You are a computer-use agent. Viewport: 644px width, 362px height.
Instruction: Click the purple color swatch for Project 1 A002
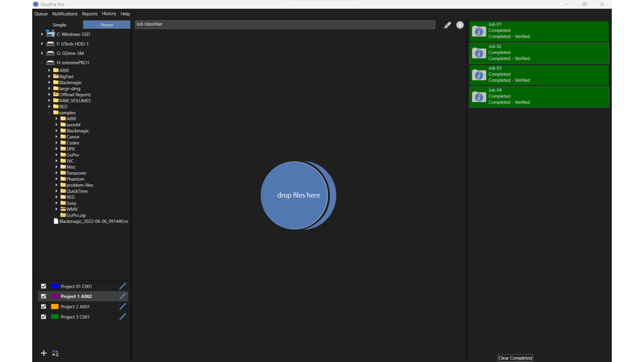click(x=54, y=296)
